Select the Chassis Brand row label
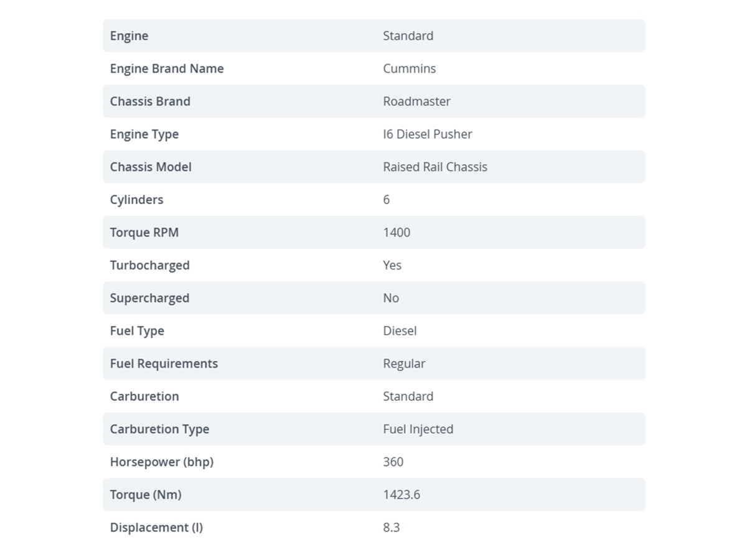 pos(150,101)
